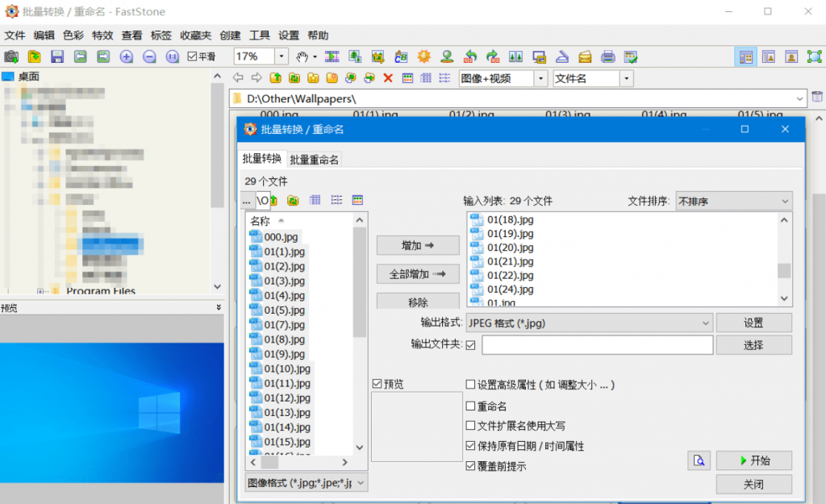The image size is (826, 504).
Task: Click the preview conversion magnifier icon
Action: (x=699, y=460)
